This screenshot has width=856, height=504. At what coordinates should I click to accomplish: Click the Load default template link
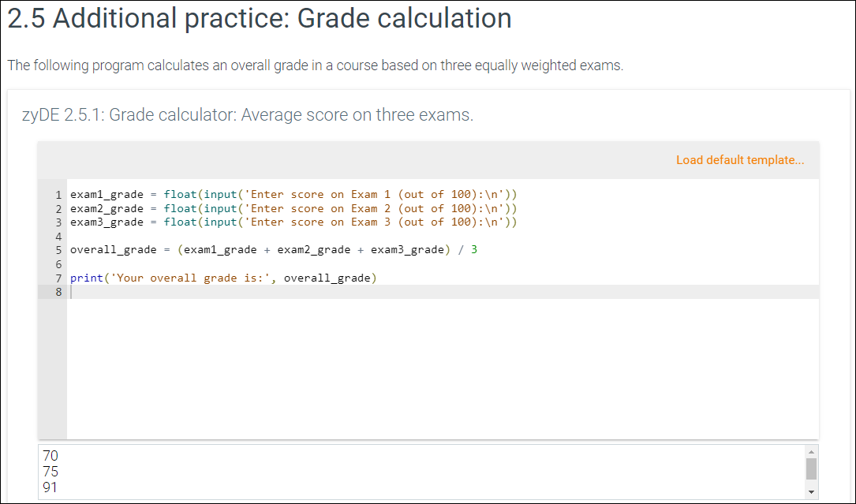pos(740,159)
